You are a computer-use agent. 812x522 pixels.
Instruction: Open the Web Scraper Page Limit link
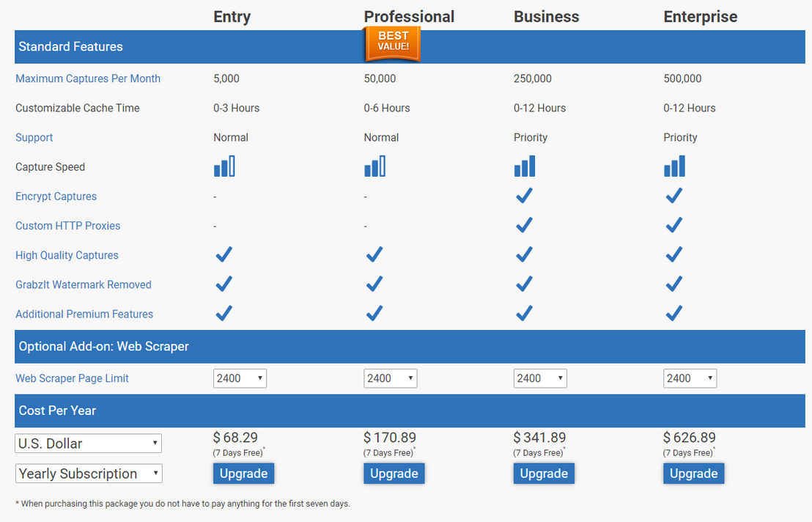pos(72,378)
